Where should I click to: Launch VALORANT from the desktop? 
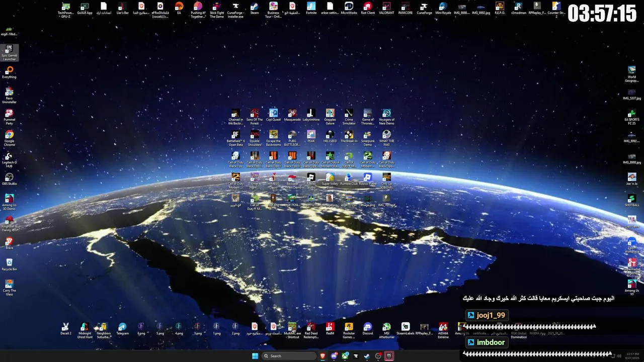click(386, 9)
